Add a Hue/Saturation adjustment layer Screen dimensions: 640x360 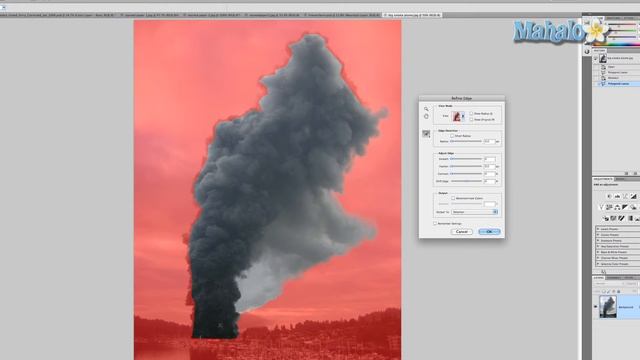[609, 207]
